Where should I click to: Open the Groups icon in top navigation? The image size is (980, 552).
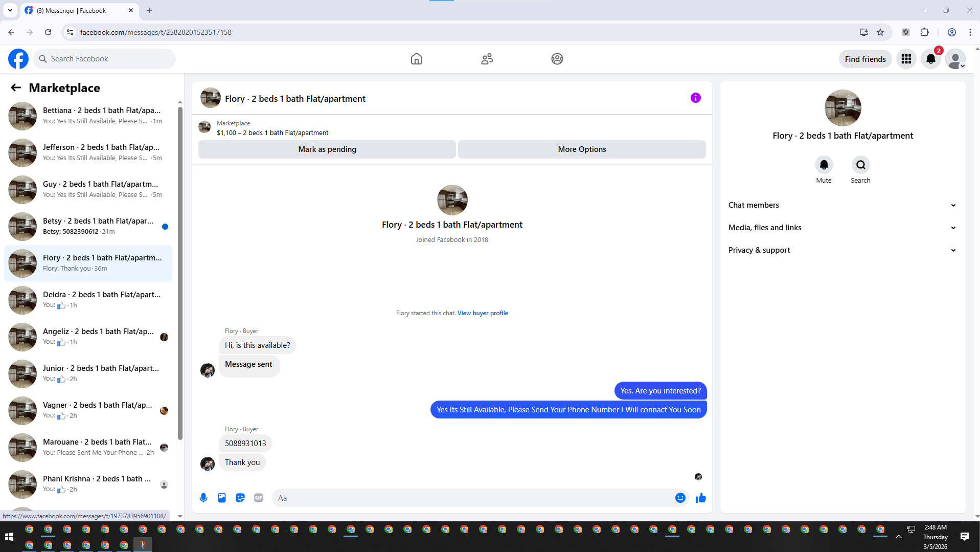tap(557, 59)
